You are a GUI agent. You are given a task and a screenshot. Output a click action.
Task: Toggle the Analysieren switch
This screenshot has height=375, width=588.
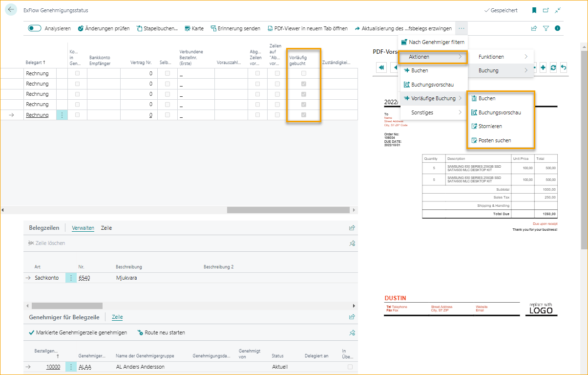tap(35, 28)
